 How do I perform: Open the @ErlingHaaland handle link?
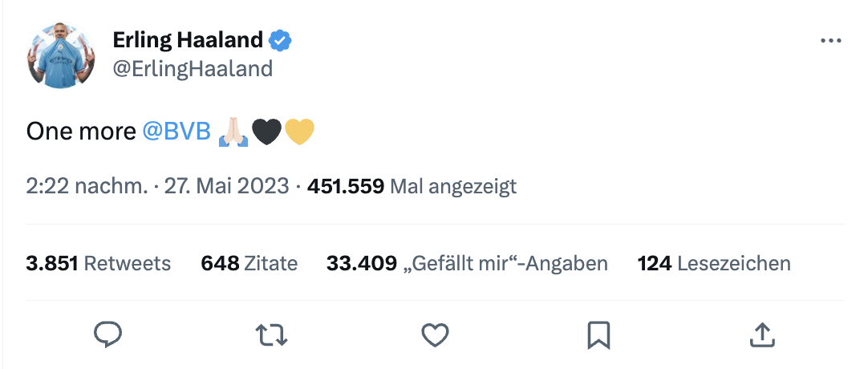tap(193, 69)
